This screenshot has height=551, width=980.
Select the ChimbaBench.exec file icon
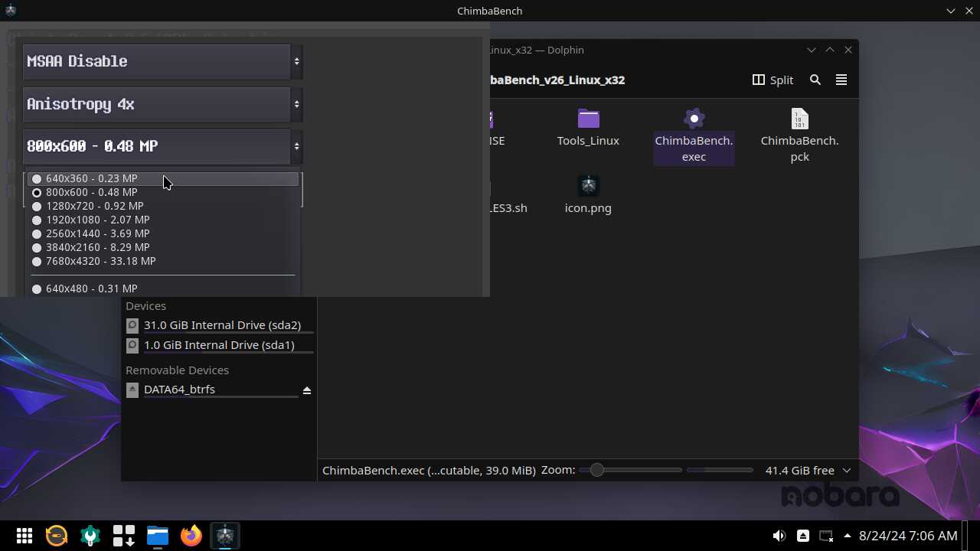coord(694,119)
